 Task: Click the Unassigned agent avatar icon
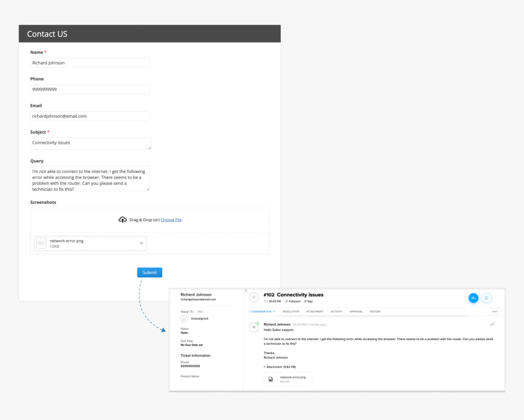click(183, 318)
